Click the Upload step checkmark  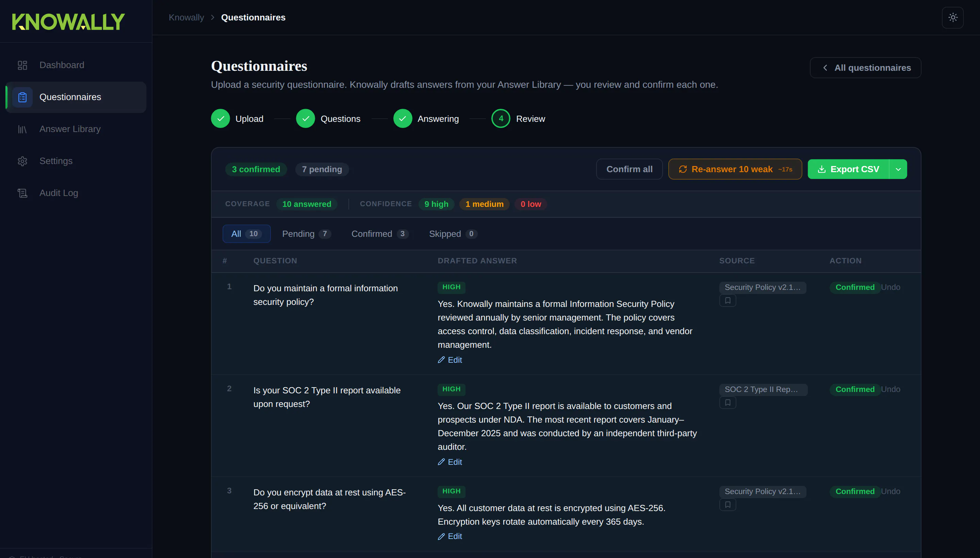[220, 119]
